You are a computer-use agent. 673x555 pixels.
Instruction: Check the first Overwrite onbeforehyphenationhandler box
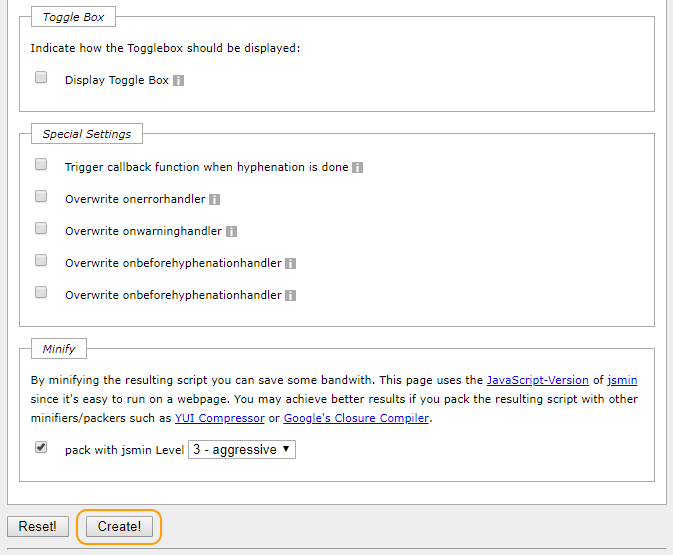pos(41,261)
